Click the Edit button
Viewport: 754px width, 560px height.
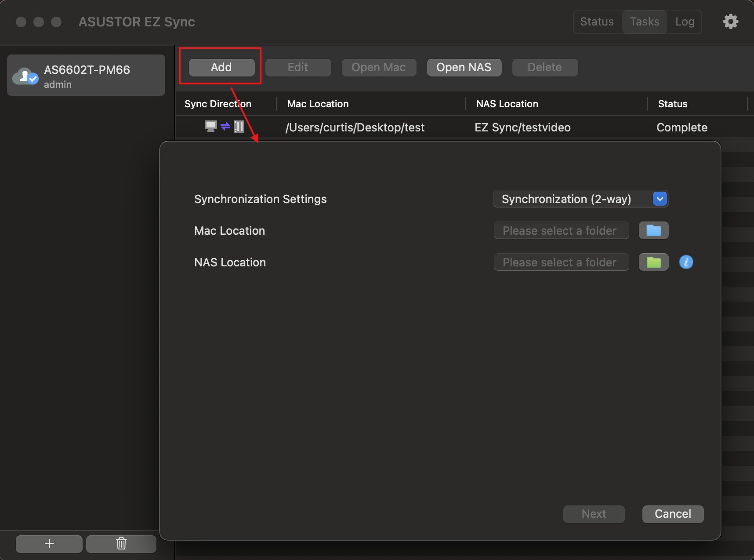click(x=298, y=67)
